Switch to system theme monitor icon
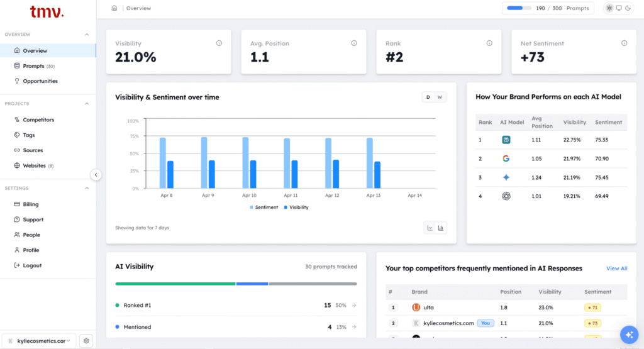The height and width of the screenshot is (349, 644). pos(619,8)
